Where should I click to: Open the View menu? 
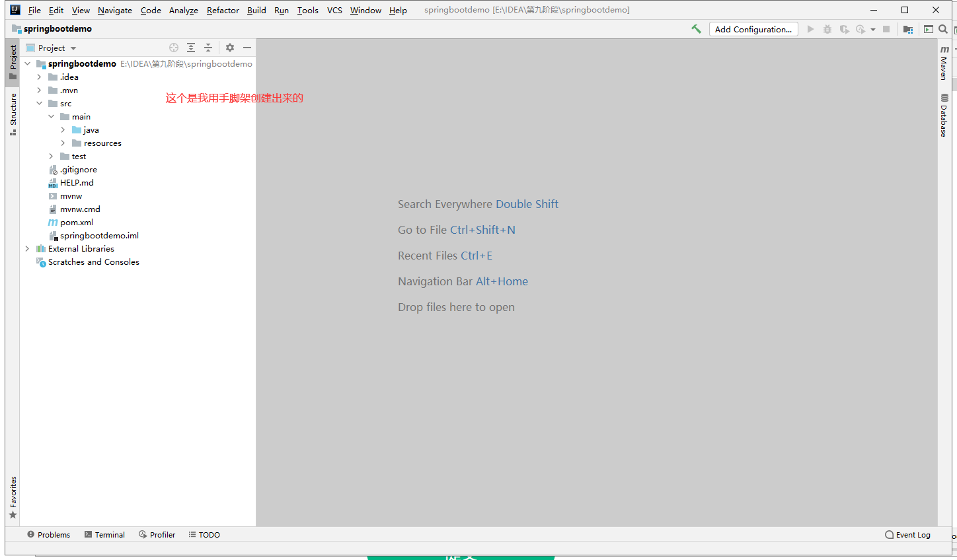[81, 10]
